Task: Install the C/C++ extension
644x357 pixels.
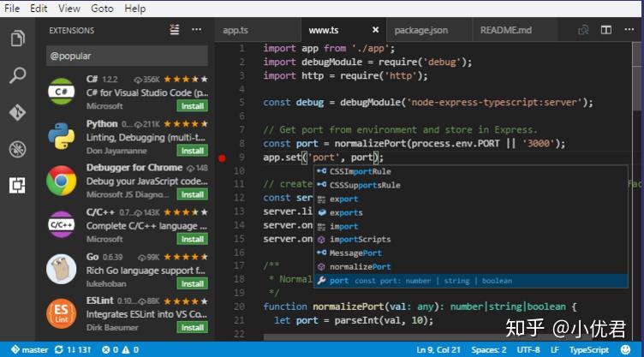Action: click(x=192, y=239)
